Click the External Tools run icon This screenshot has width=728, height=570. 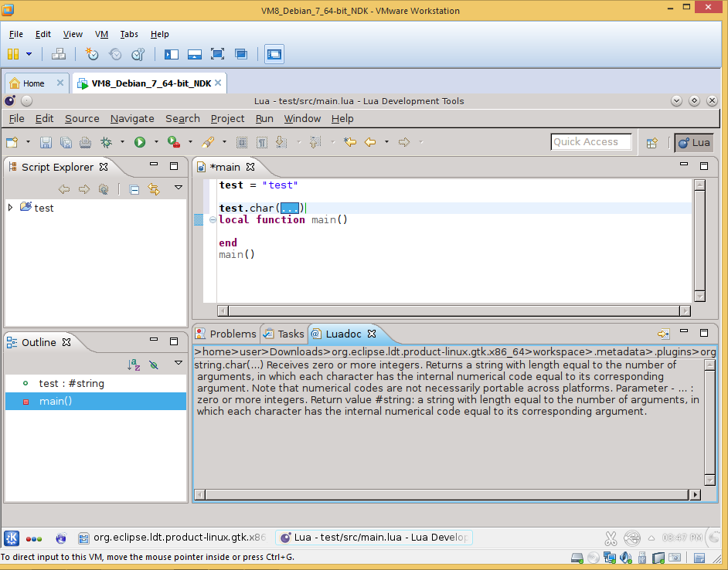coord(174,142)
